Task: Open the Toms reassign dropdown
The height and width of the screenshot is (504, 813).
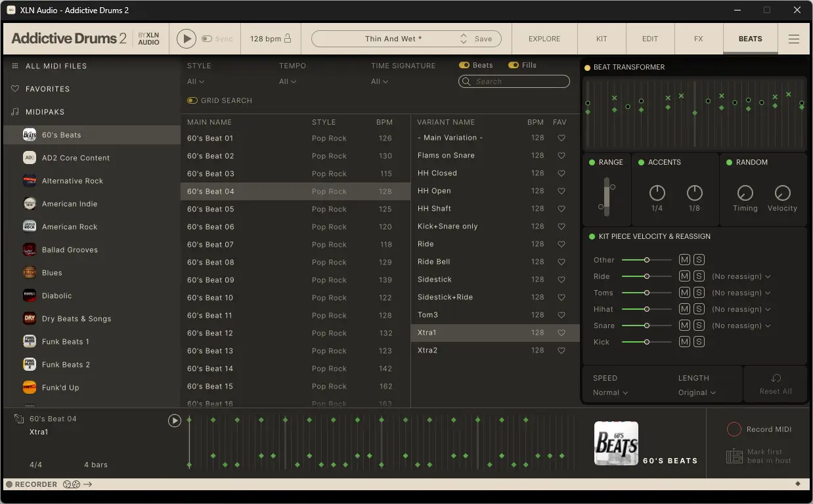Action: 741,293
